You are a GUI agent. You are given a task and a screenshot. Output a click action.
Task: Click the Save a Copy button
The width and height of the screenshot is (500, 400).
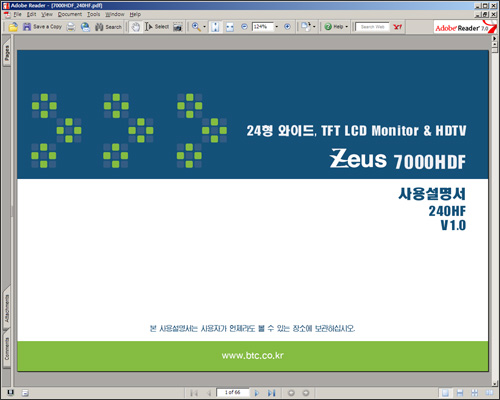(42, 27)
